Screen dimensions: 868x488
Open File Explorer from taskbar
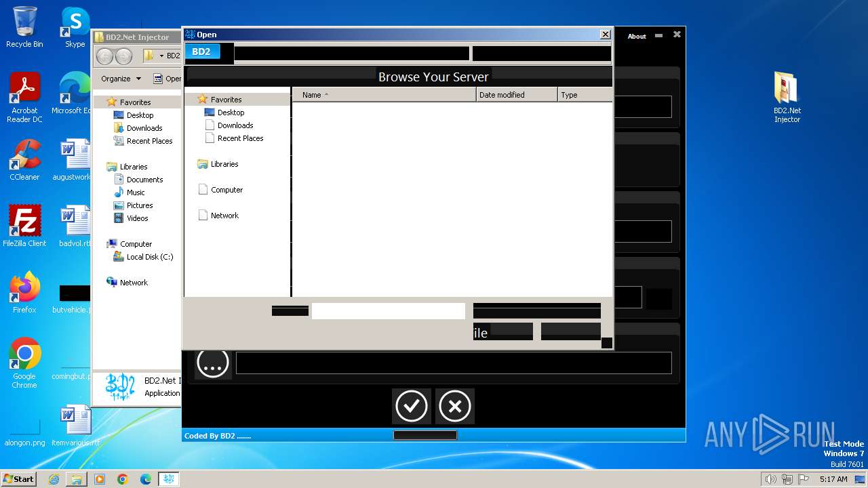[77, 479]
